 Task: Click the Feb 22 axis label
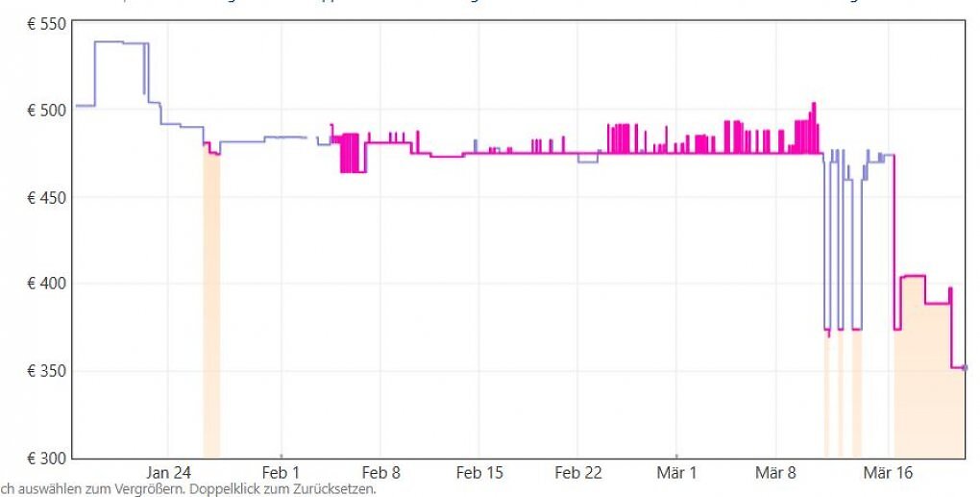pos(578,473)
